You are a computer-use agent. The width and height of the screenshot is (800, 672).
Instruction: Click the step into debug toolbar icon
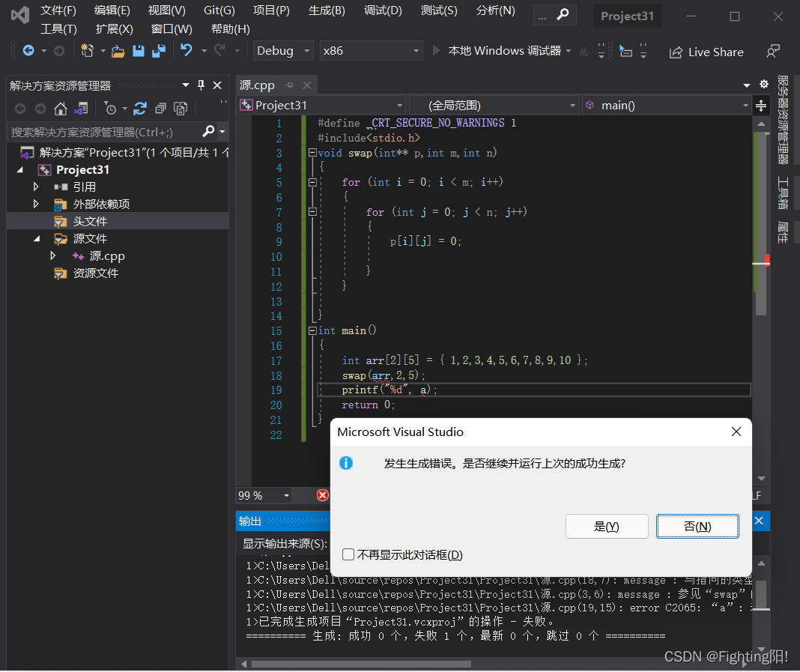(x=625, y=51)
